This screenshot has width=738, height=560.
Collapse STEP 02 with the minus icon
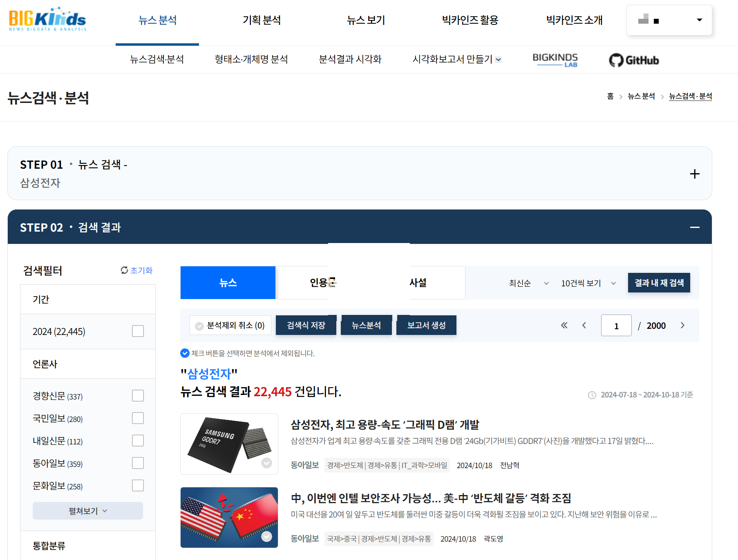click(x=695, y=227)
